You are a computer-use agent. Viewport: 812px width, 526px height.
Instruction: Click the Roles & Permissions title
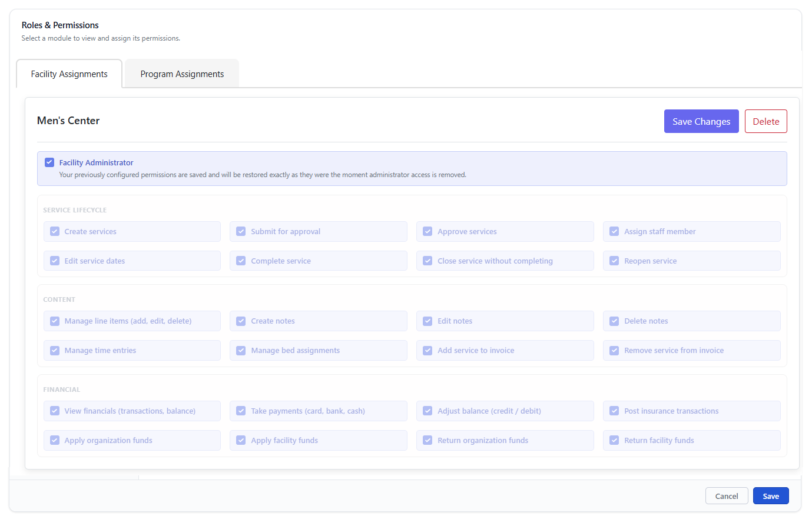pyautogui.click(x=60, y=25)
